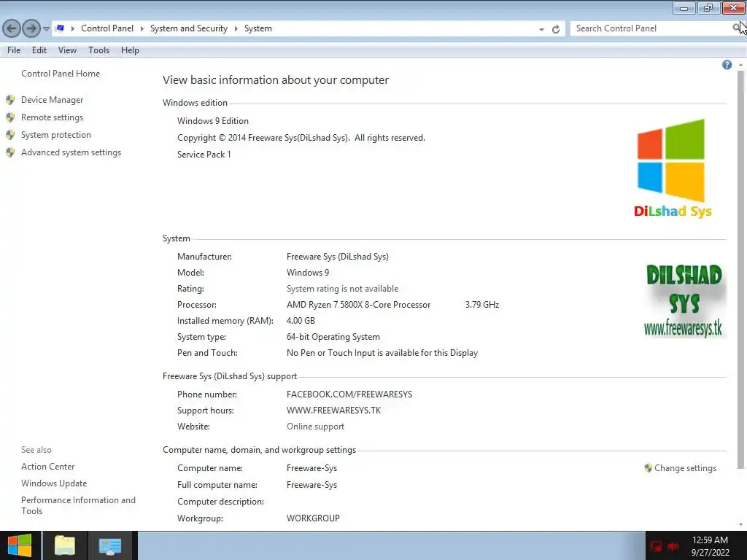Screen dimensions: 747x560
Task: Open the Edit menu
Action: 39,50
